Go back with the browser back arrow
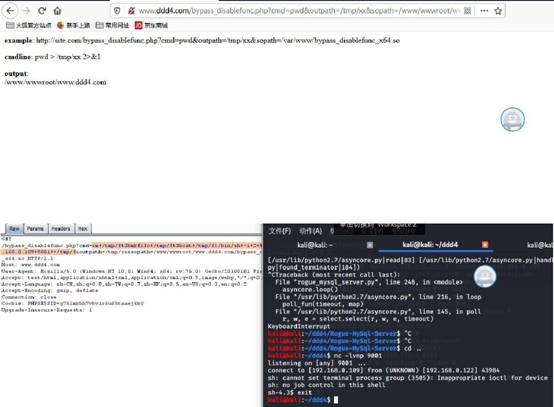 point(10,11)
